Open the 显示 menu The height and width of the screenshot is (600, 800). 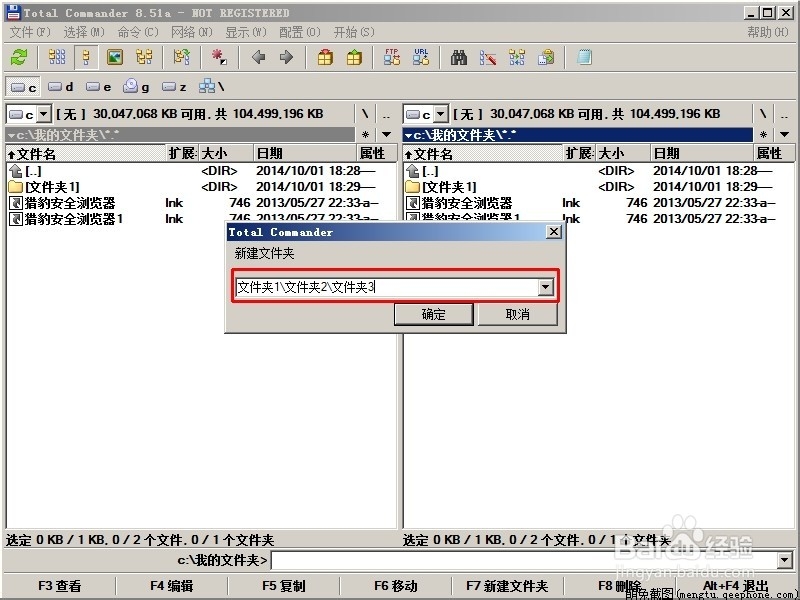(x=246, y=32)
